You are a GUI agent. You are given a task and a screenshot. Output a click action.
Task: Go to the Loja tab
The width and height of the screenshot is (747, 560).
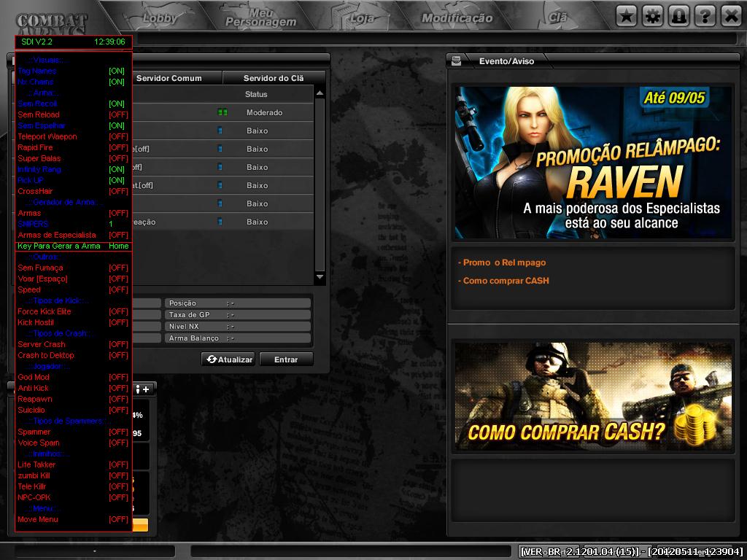[362, 18]
